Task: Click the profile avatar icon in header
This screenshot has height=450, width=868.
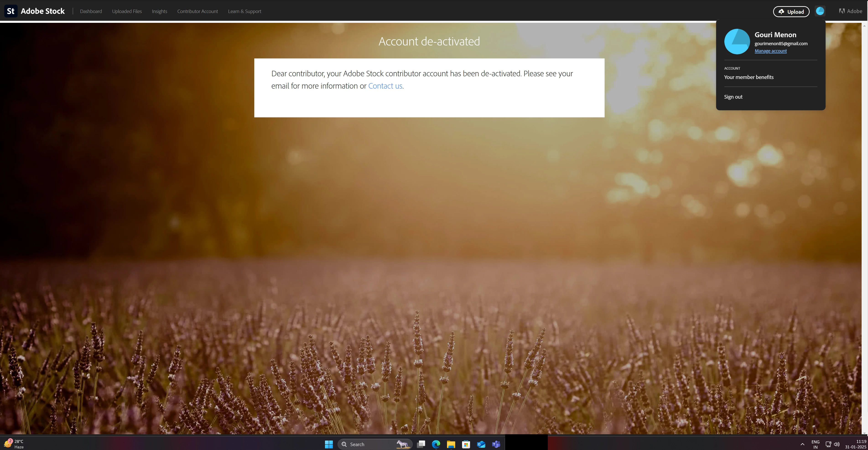Action: (x=820, y=11)
